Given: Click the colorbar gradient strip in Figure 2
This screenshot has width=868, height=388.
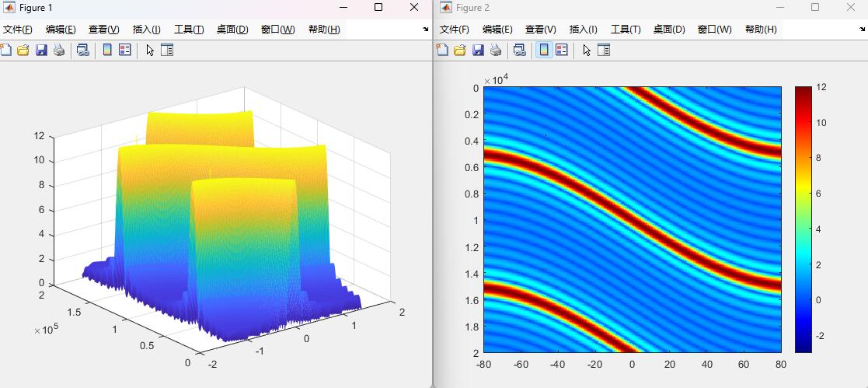Looking at the screenshot, I should click(804, 219).
